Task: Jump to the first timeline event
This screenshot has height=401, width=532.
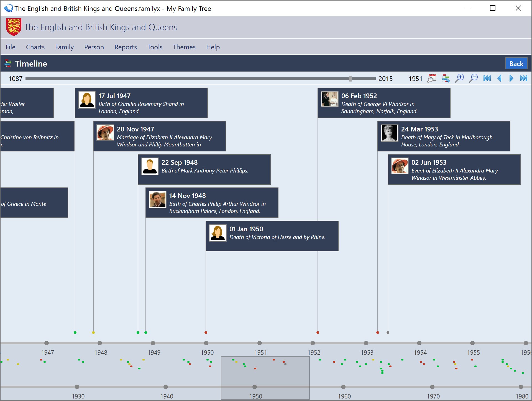Action: click(x=487, y=78)
